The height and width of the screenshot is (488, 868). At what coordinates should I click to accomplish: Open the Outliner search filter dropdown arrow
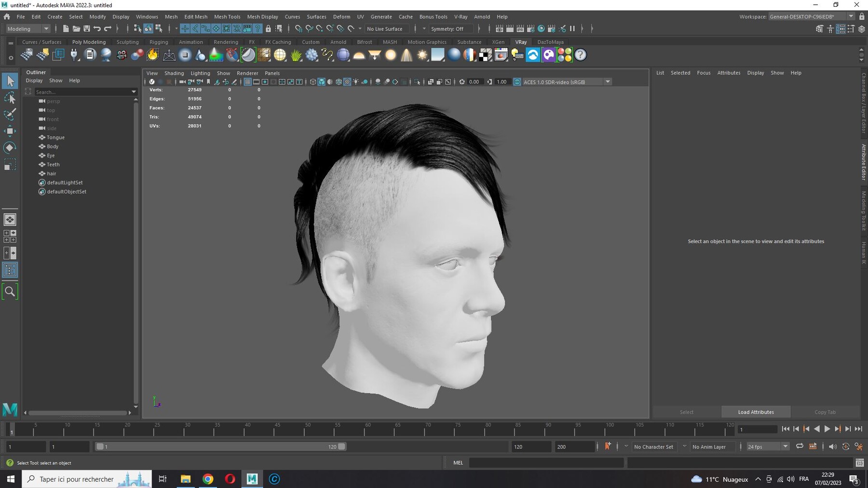pos(134,92)
